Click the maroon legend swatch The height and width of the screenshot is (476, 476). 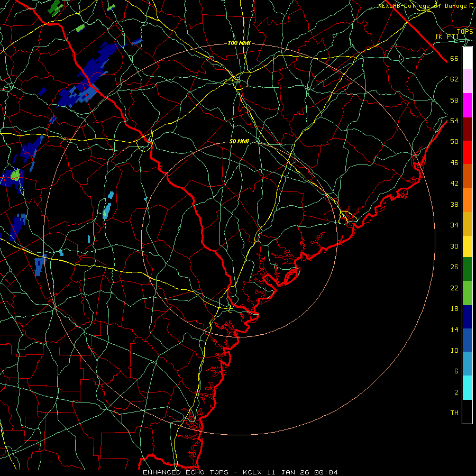tap(467, 129)
